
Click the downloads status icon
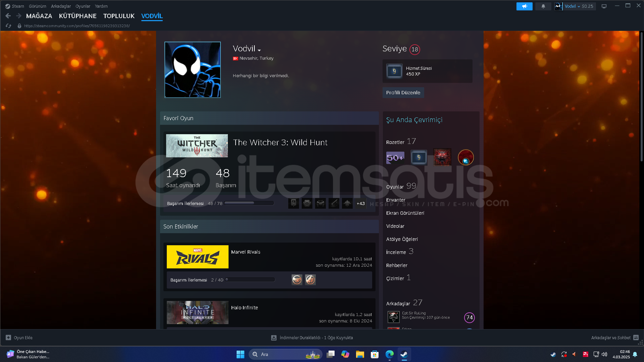pos(274,338)
